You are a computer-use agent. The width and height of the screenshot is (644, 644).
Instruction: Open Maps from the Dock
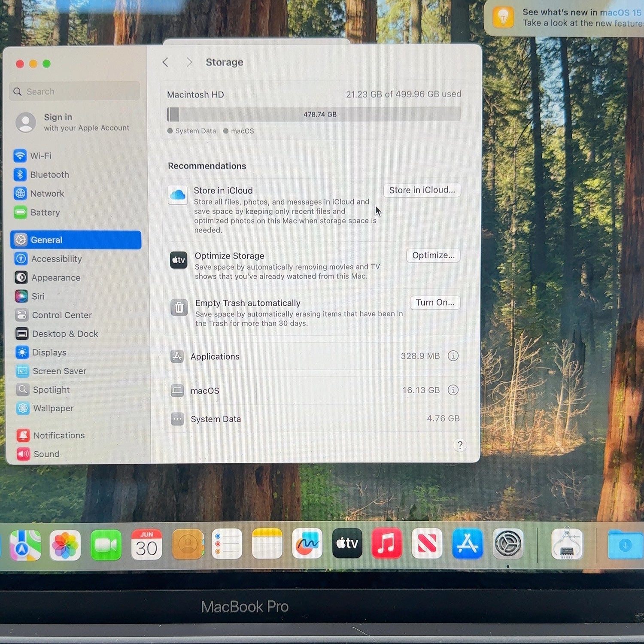point(25,545)
